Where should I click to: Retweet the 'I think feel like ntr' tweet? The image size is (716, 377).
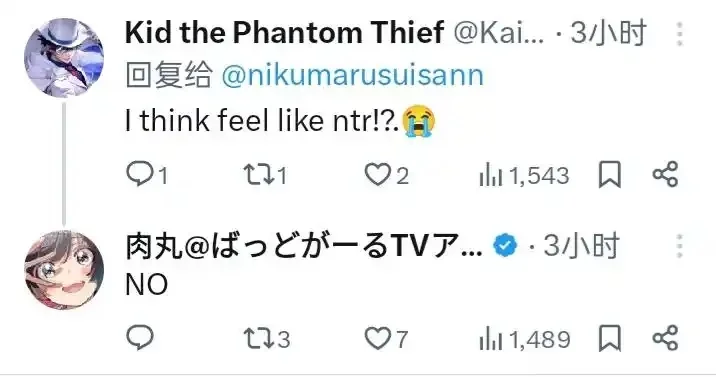click(x=265, y=175)
